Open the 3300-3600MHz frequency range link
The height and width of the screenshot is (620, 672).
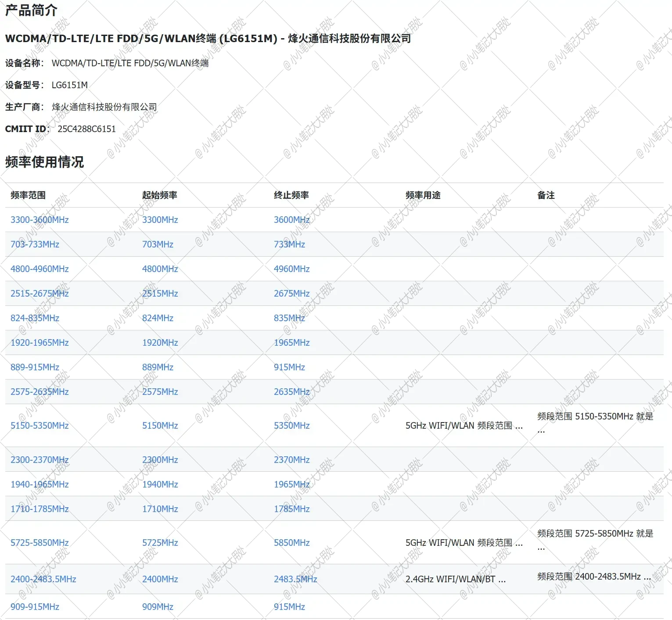click(x=40, y=220)
